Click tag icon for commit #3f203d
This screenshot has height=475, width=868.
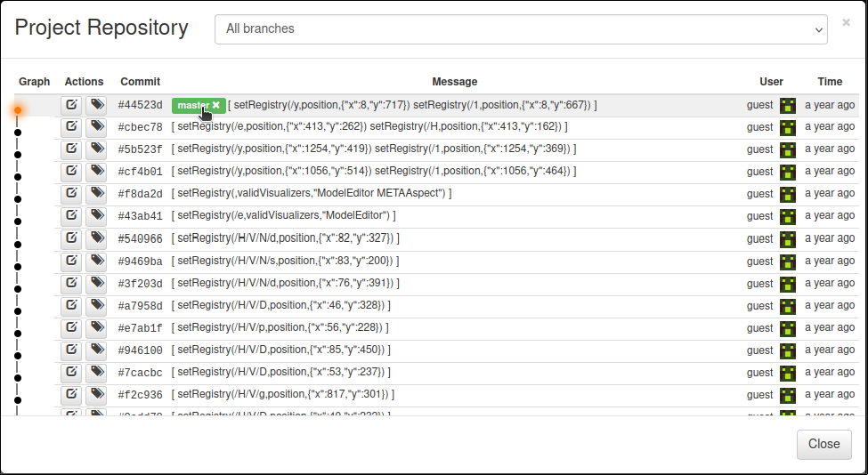[x=96, y=283]
